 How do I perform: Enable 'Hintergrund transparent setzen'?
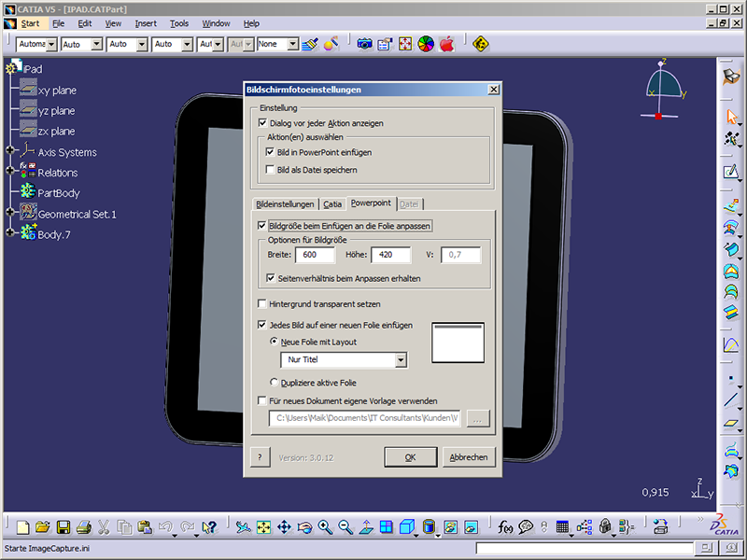(261, 303)
